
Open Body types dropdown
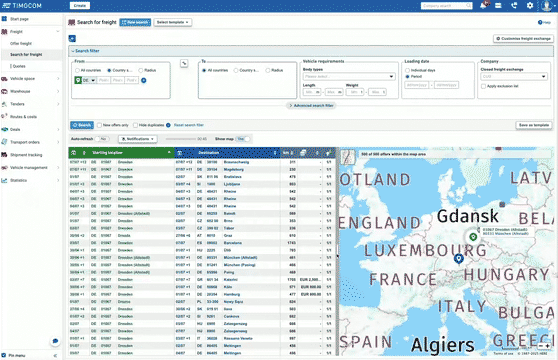coord(349,76)
